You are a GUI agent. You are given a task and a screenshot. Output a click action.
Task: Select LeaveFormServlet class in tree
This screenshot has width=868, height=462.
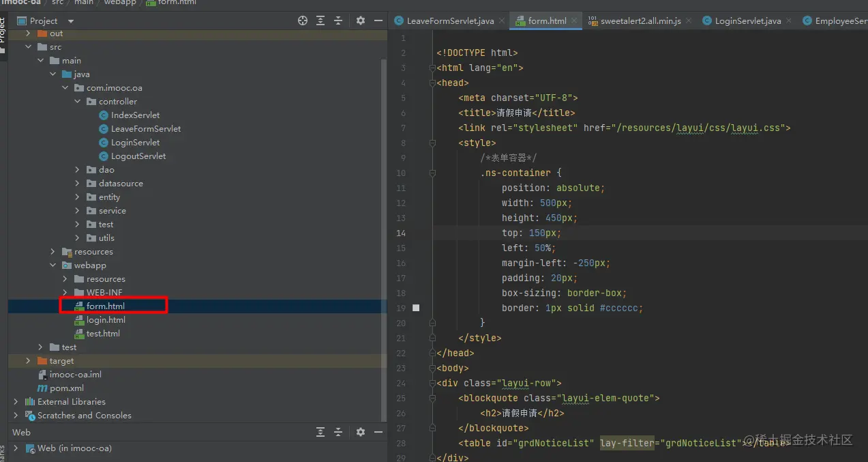coord(139,129)
